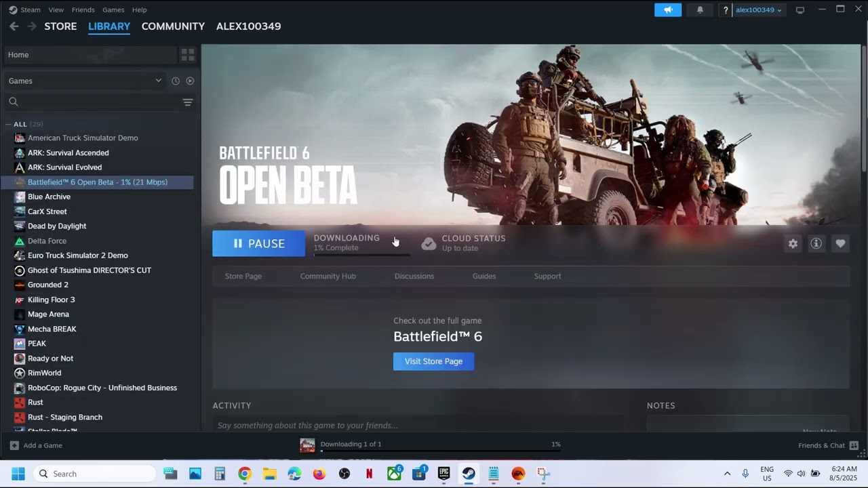Show recent activity clock icon
868x488 pixels.
coord(176,81)
